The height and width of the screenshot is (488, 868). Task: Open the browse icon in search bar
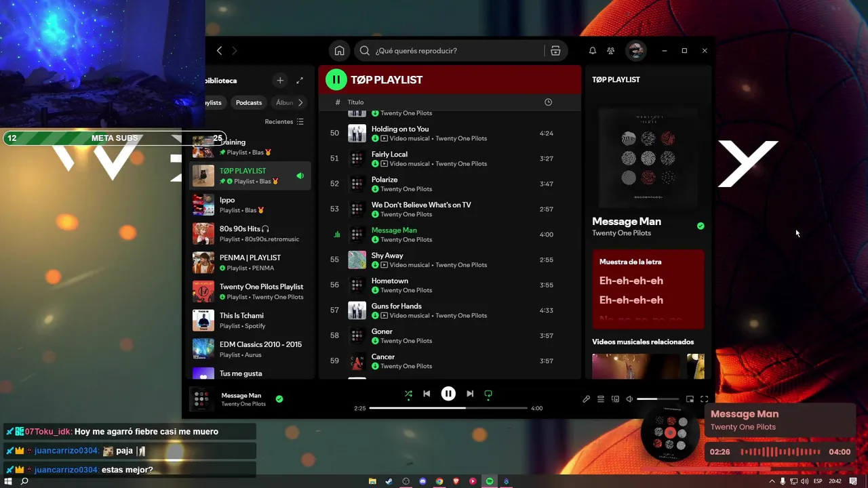coord(555,51)
